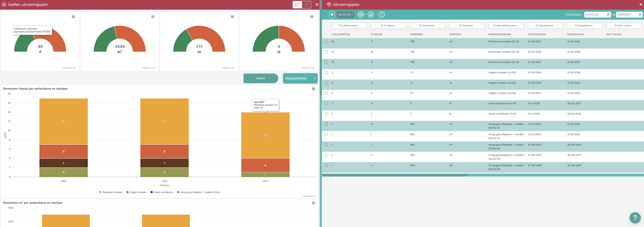Click the bar chart icon in toolbar
This screenshot has height=227, width=644.
point(371,15)
